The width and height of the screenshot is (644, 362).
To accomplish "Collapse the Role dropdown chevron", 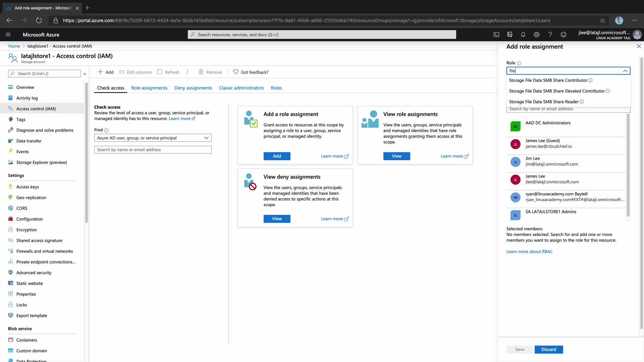I will (625, 71).
